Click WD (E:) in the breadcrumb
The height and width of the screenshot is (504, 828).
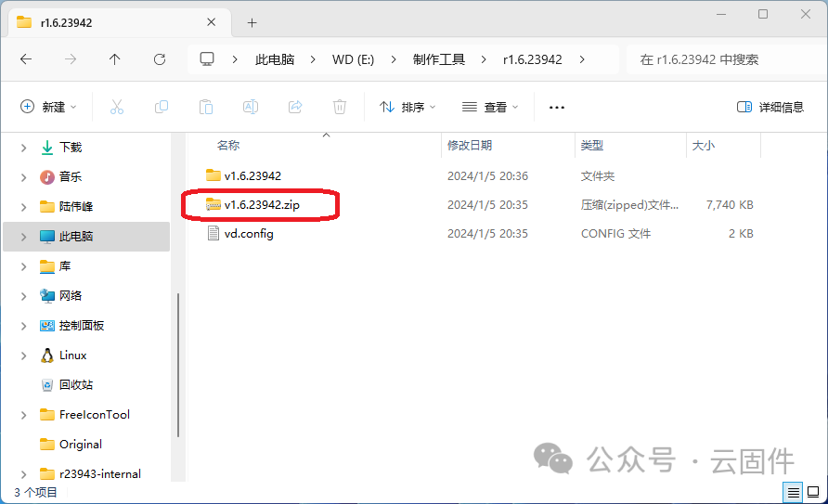[353, 59]
